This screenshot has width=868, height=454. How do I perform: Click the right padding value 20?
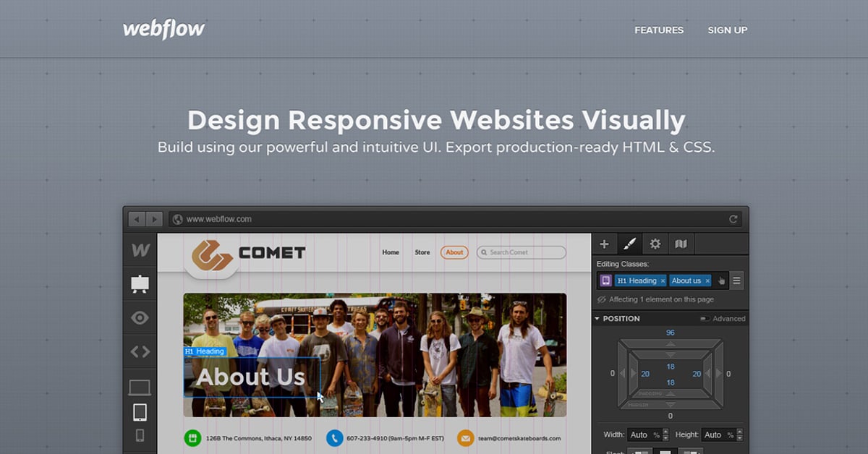(x=697, y=374)
